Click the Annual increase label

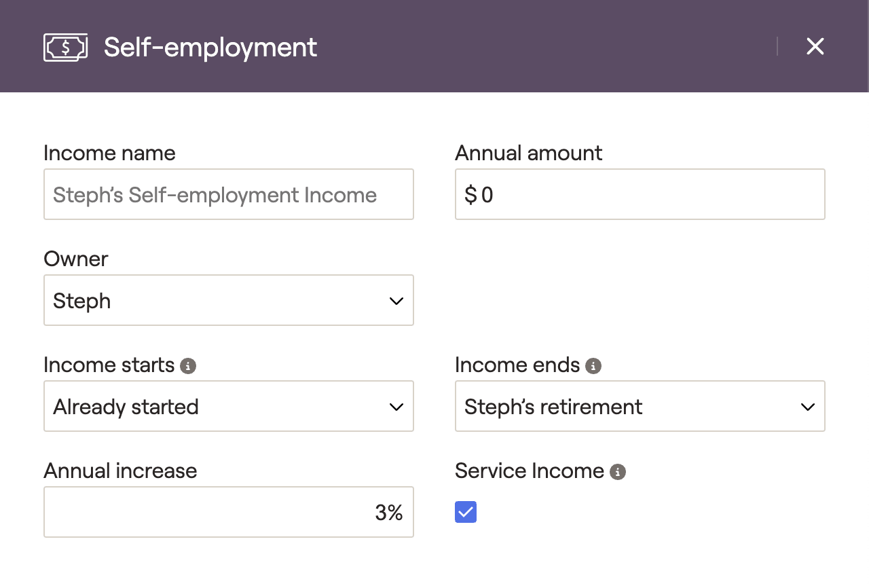click(120, 471)
